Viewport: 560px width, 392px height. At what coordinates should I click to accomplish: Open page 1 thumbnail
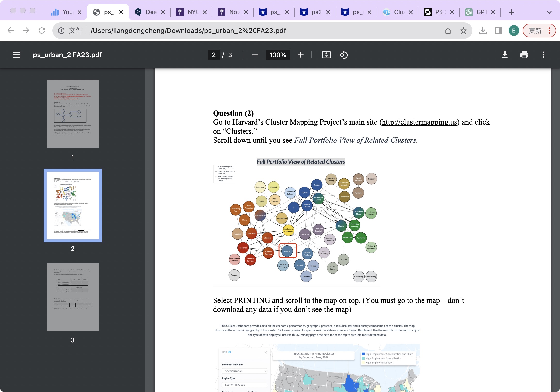click(73, 114)
